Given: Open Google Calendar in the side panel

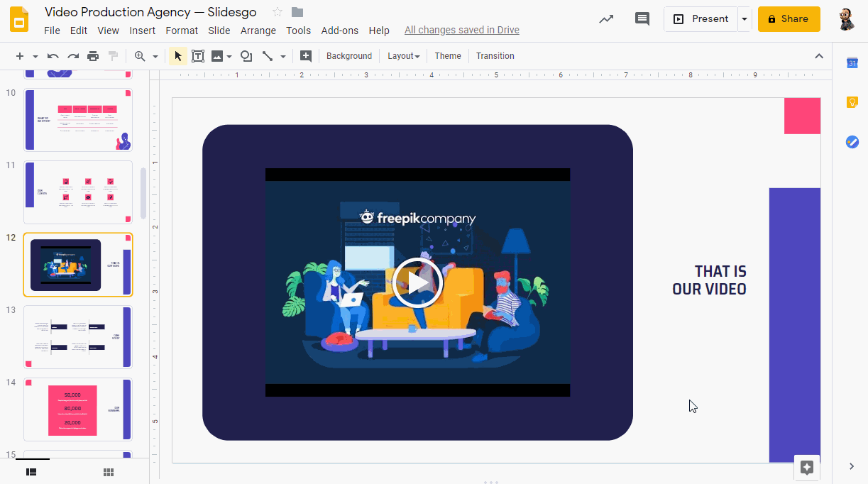Looking at the screenshot, I should [x=852, y=63].
